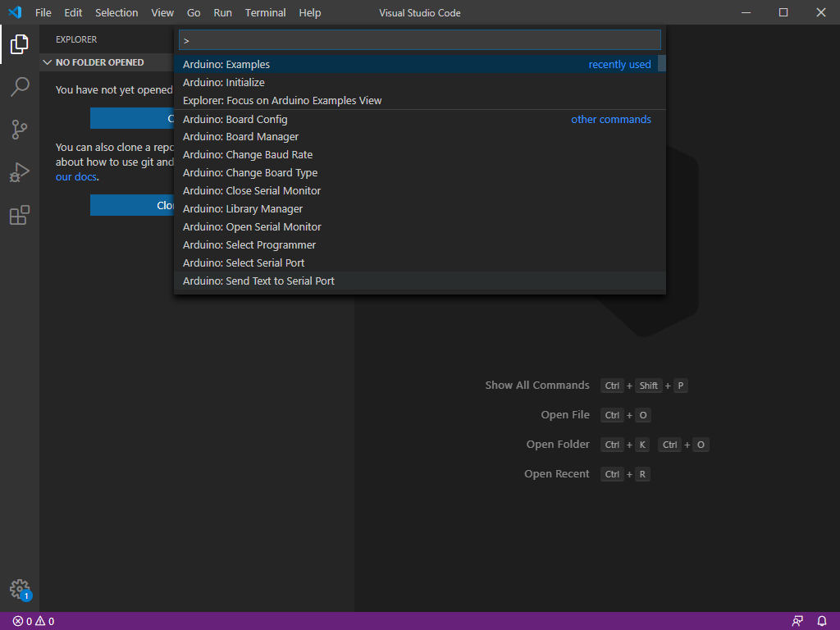The width and height of the screenshot is (840, 630).
Task: Open the Search view icon
Action: [x=20, y=87]
